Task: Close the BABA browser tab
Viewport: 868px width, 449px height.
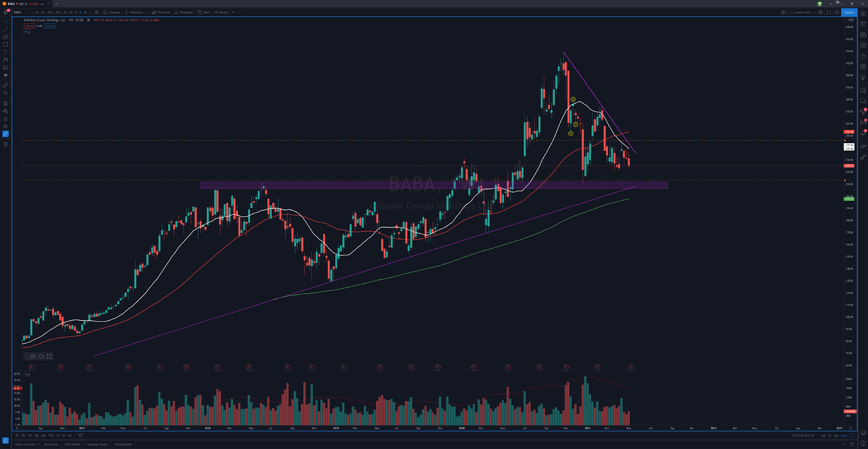Action: pos(48,4)
